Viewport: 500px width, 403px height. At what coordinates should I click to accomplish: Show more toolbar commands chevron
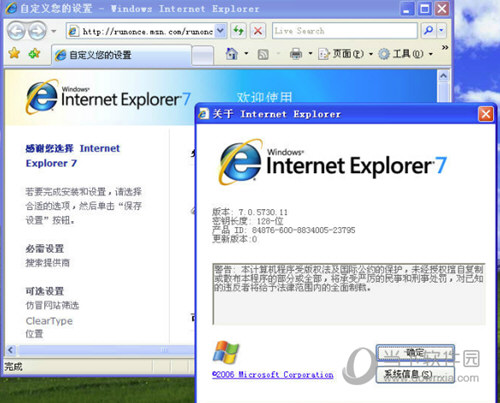tap(445, 47)
